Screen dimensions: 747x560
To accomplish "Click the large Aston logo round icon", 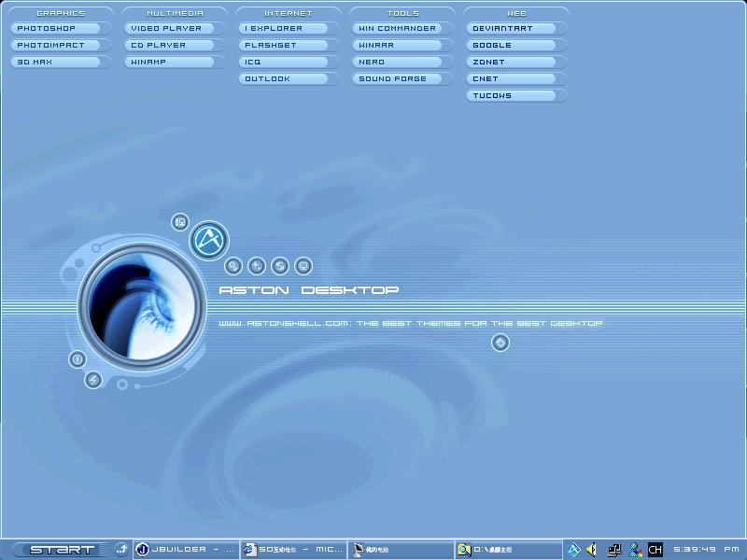I will [x=209, y=240].
